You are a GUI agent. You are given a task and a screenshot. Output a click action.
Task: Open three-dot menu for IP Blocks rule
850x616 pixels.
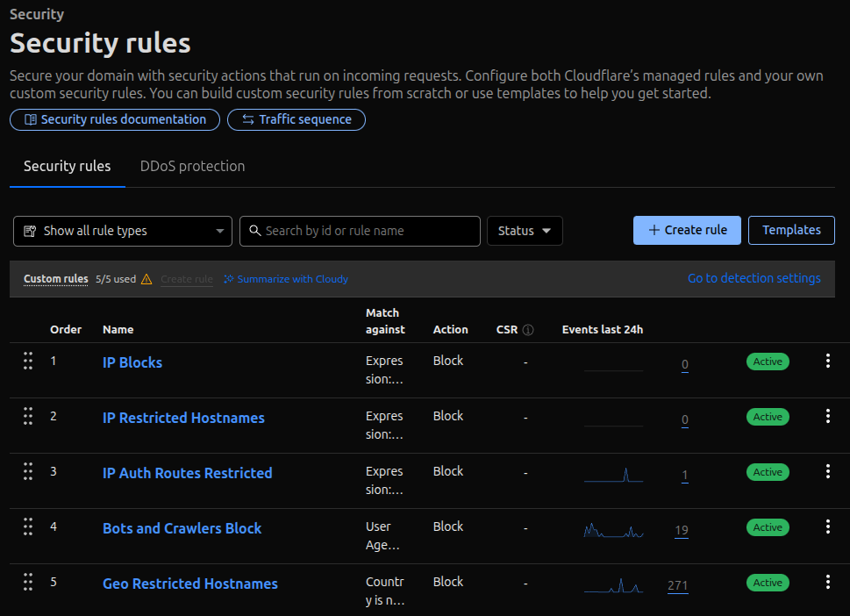[827, 362]
